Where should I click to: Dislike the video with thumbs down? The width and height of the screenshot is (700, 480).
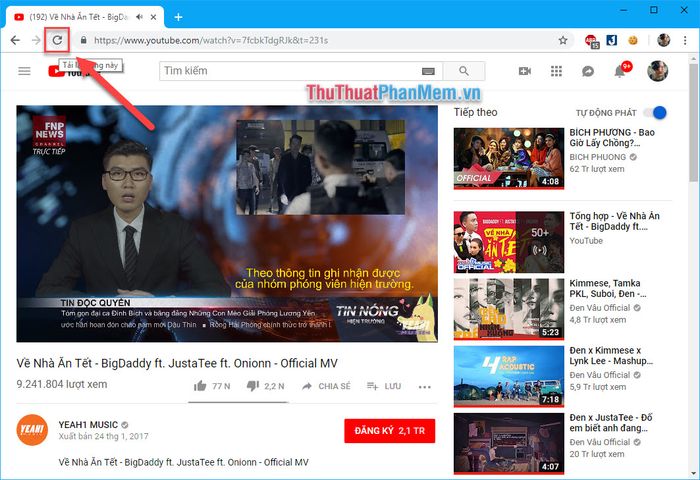265,386
